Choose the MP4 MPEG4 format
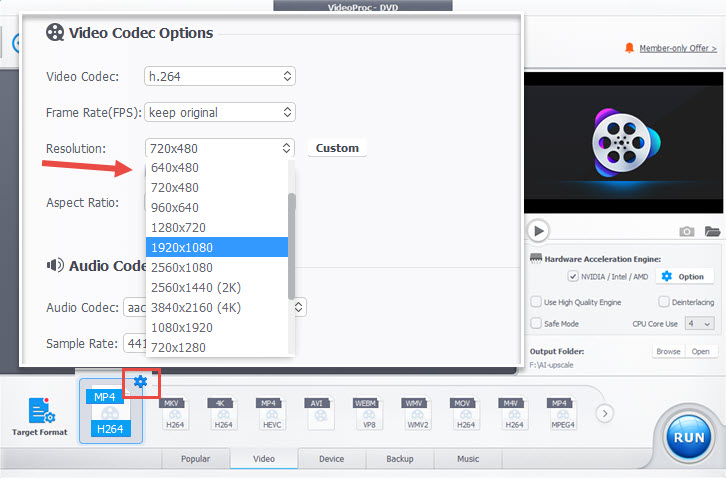726x478 pixels. (x=562, y=414)
